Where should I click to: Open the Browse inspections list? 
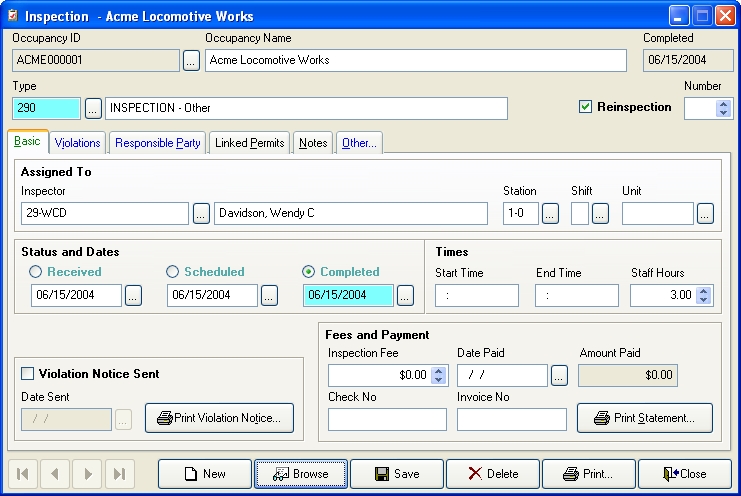pos(301,474)
